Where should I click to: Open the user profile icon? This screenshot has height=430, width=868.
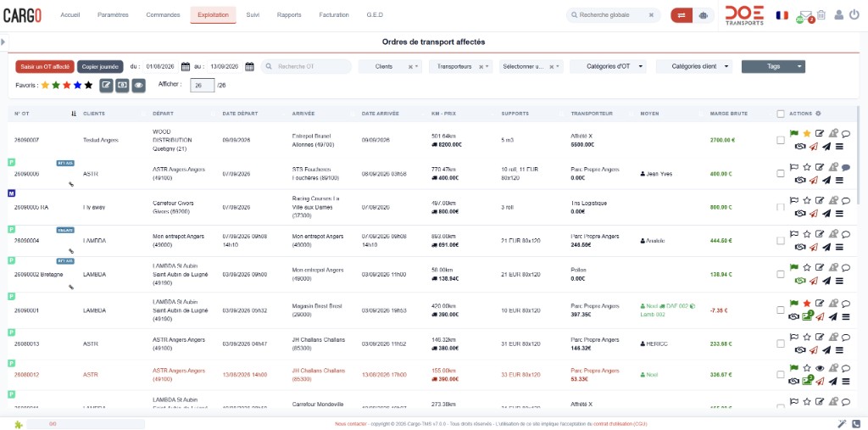(x=838, y=15)
